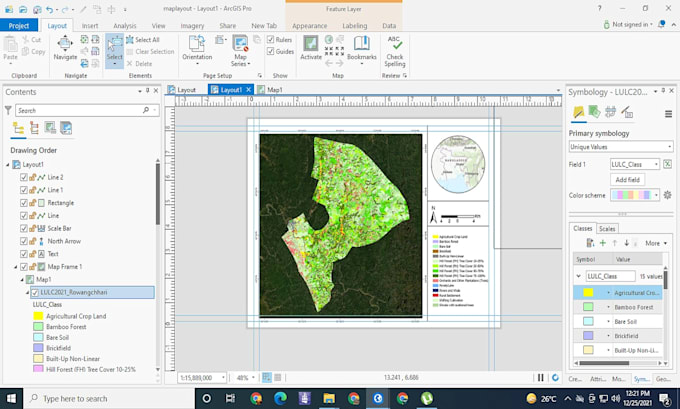Image resolution: width=680 pixels, height=409 pixels.
Task: Open the Color scheme dropdown
Action: 634,195
